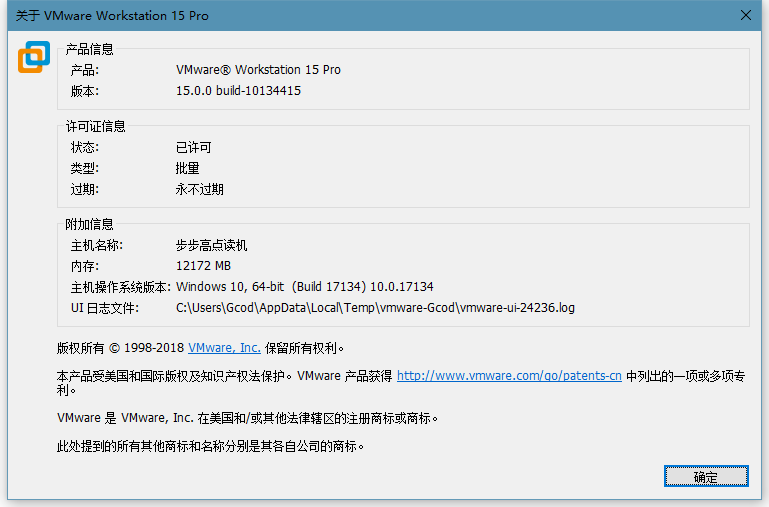
Task: Click the memory value 12172 MB
Action: click(x=203, y=266)
